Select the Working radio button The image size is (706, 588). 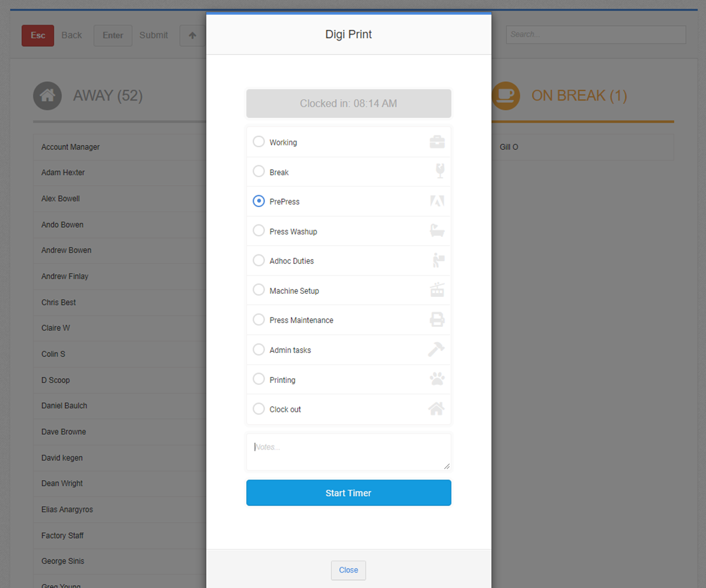click(x=258, y=141)
